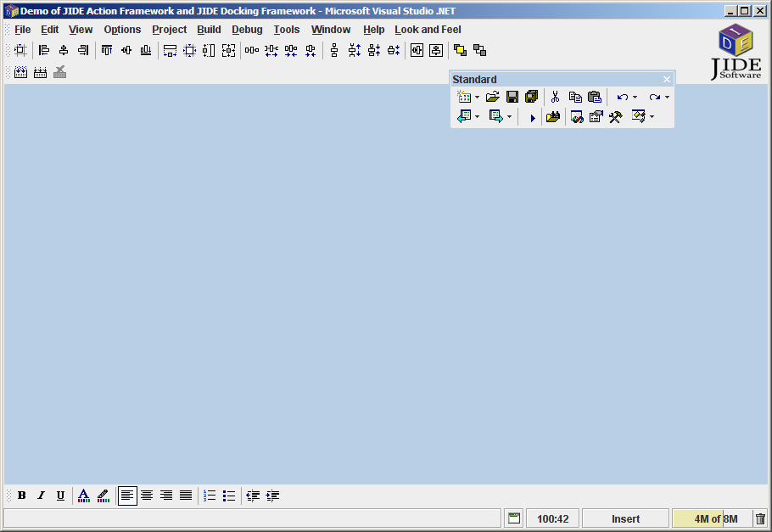Click the Align Tops layout icon

(107, 50)
